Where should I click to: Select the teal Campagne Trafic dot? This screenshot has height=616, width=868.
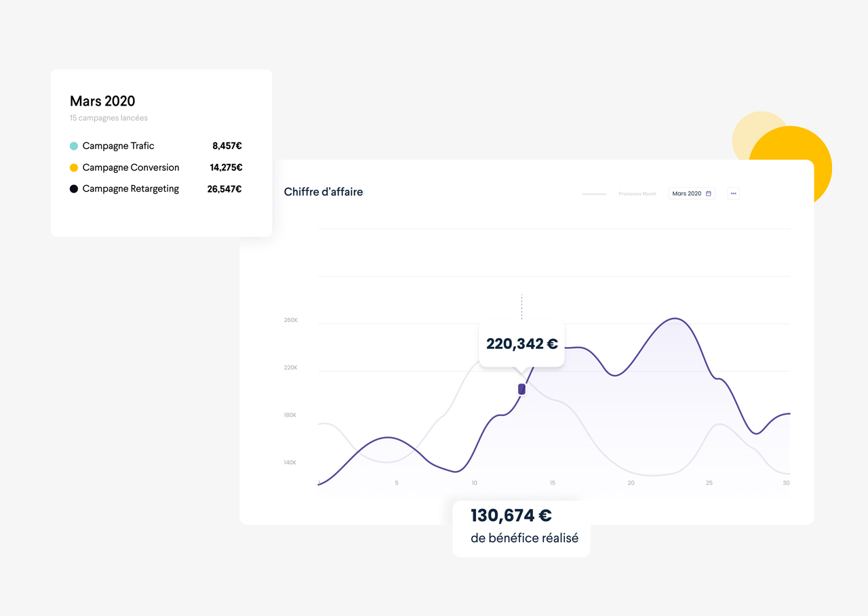pyautogui.click(x=73, y=146)
